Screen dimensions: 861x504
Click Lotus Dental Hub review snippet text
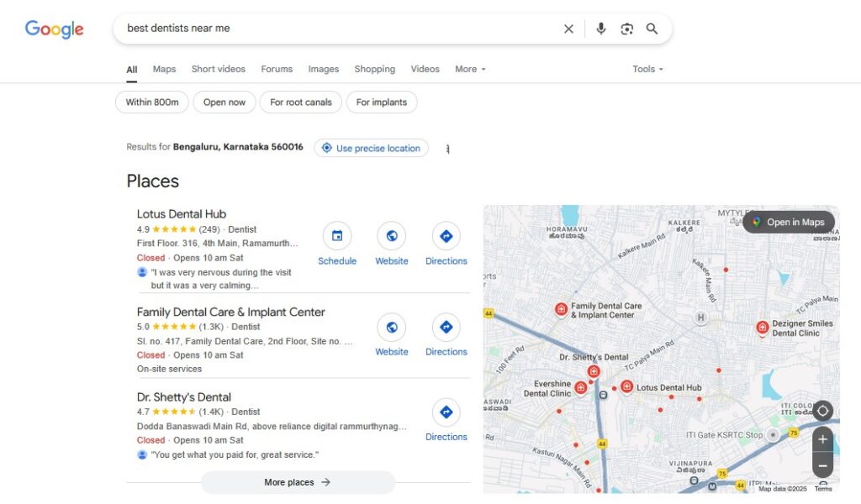(221, 279)
